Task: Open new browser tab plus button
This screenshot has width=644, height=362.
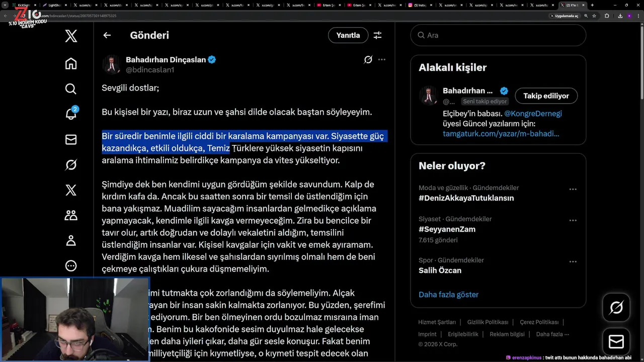Action: (x=592, y=5)
